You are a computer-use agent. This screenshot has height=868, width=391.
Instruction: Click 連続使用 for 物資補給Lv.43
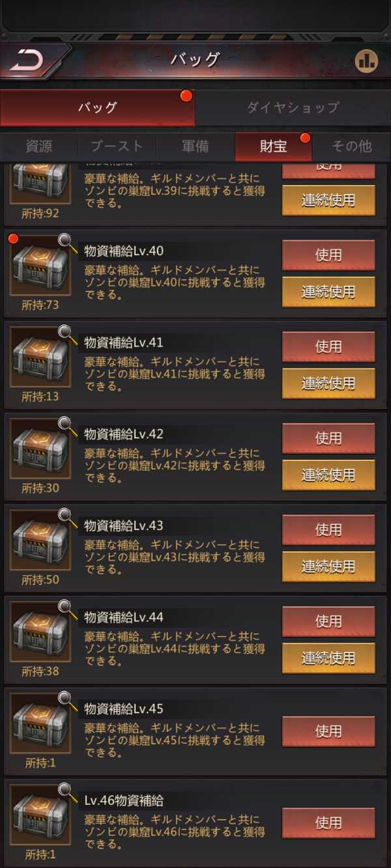pyautogui.click(x=328, y=567)
